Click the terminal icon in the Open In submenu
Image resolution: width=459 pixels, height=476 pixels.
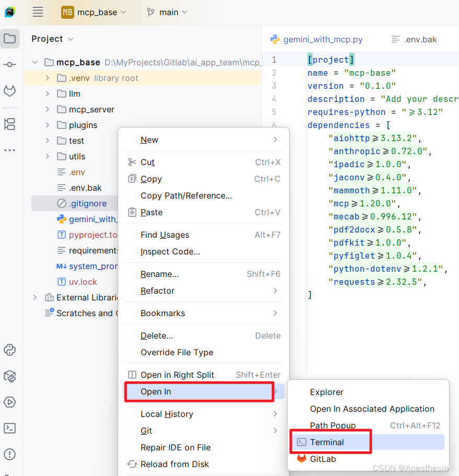pyautogui.click(x=302, y=442)
